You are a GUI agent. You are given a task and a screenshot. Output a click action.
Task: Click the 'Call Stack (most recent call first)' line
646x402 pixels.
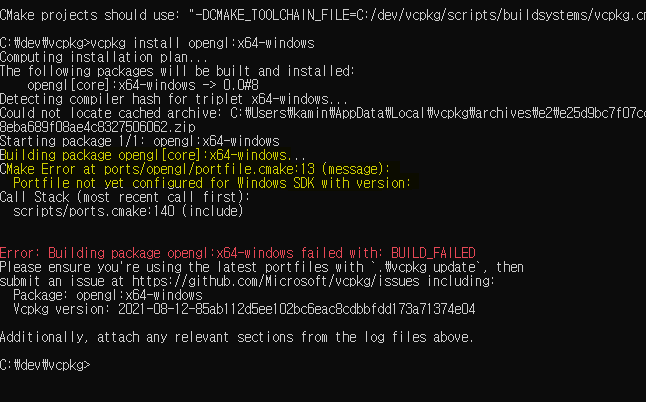coord(125,197)
